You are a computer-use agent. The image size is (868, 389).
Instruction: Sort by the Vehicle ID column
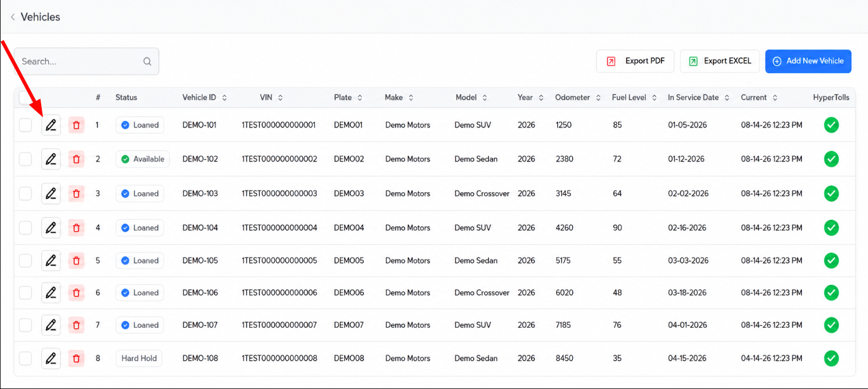(204, 97)
